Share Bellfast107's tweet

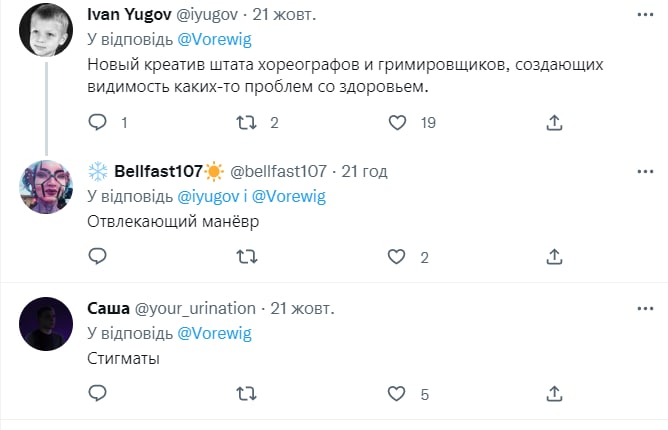[554, 257]
